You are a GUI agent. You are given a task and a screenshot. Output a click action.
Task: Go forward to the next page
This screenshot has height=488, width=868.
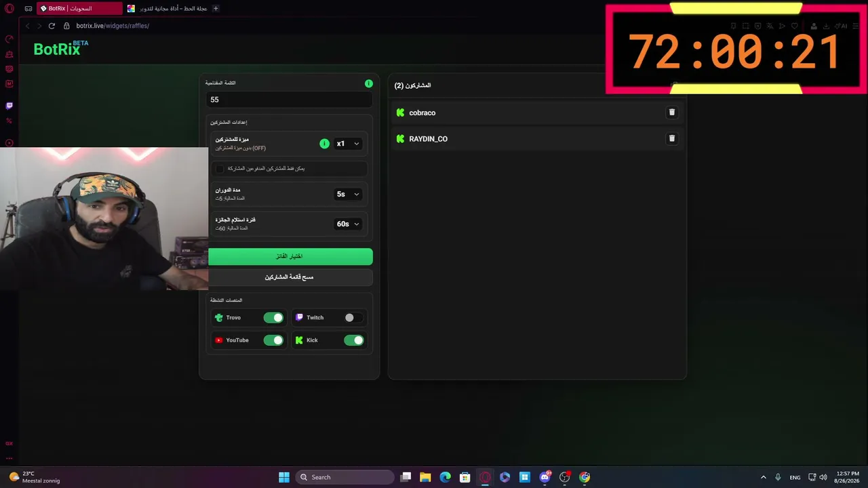click(39, 26)
